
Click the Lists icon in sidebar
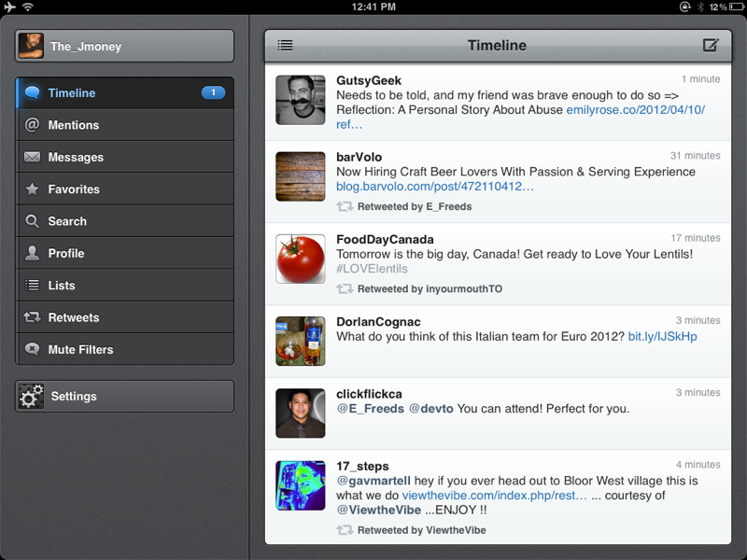pos(33,286)
